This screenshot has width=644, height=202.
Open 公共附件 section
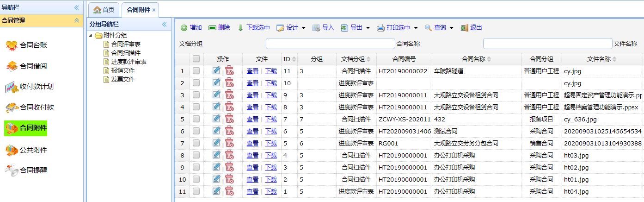[26, 150]
